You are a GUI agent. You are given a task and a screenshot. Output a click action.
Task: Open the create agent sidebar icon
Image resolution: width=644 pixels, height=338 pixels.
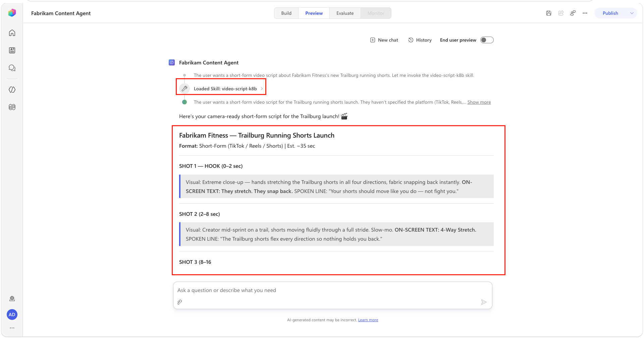(x=12, y=50)
